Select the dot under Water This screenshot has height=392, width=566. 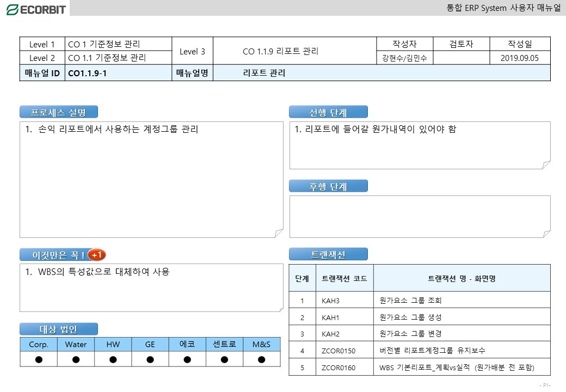[76, 359]
